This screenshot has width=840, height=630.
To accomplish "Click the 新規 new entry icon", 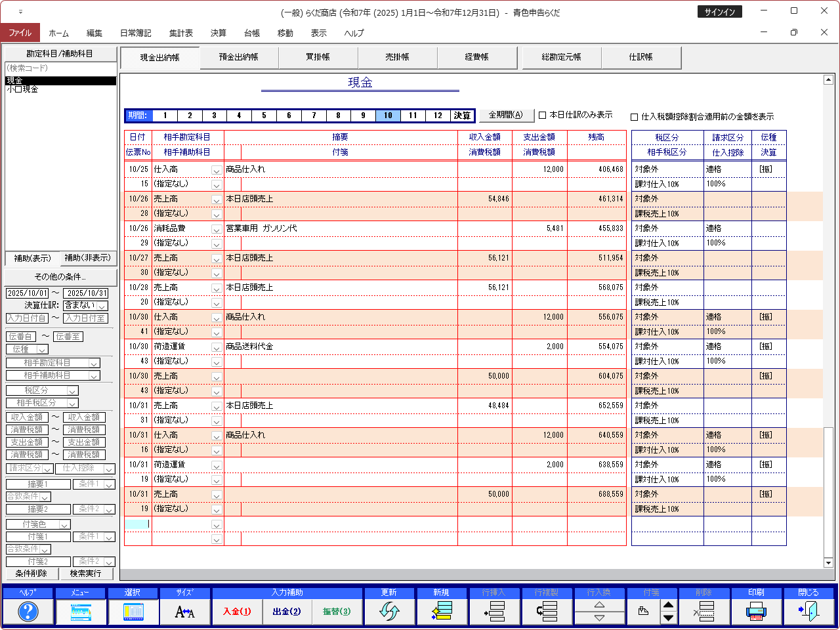I will click(x=442, y=612).
